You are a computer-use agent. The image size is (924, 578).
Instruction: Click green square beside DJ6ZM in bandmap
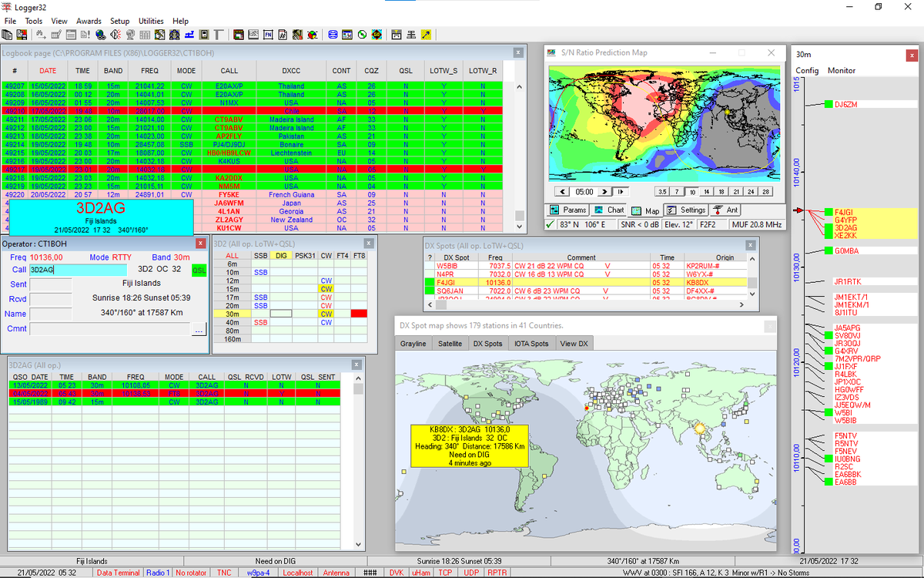click(x=829, y=104)
